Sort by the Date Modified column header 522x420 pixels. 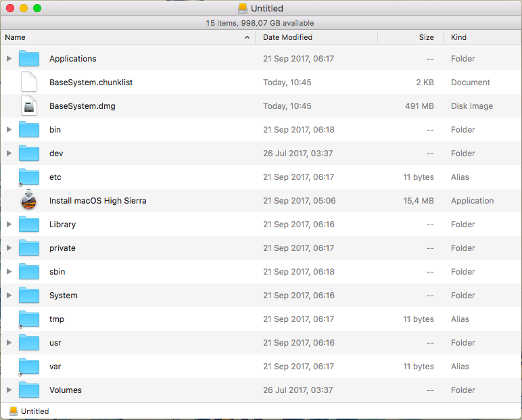coord(316,37)
